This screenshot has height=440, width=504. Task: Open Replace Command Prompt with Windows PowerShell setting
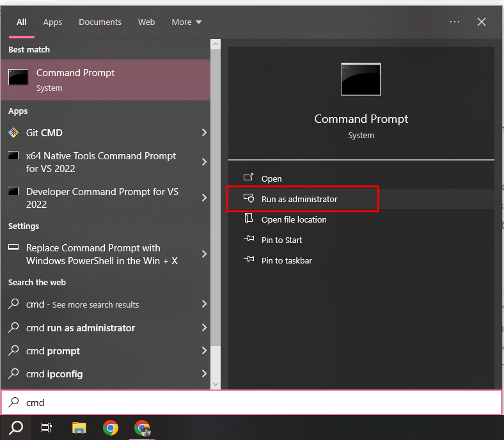pos(106,254)
